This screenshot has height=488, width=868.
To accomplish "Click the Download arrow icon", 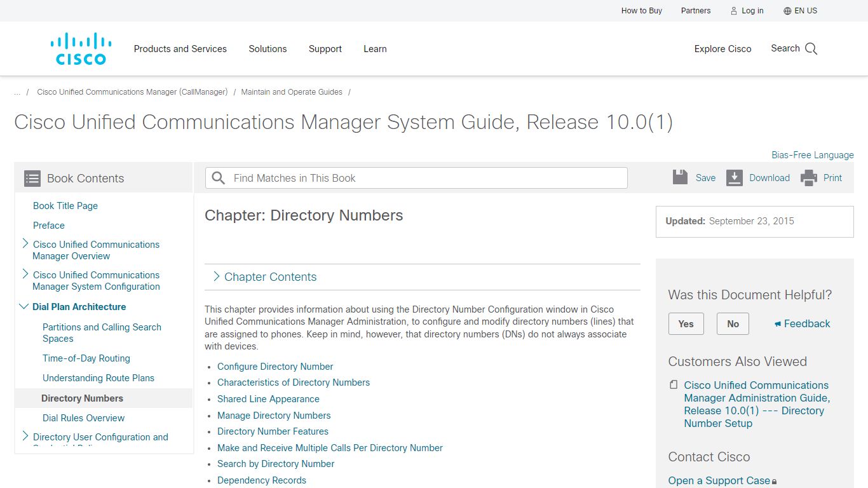I will (735, 178).
